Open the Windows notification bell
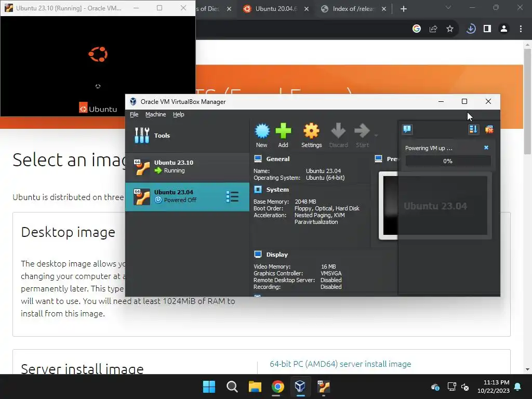 pos(518,387)
